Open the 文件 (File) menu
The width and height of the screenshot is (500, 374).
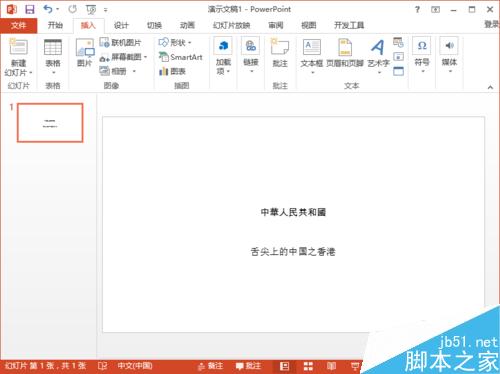[18, 25]
